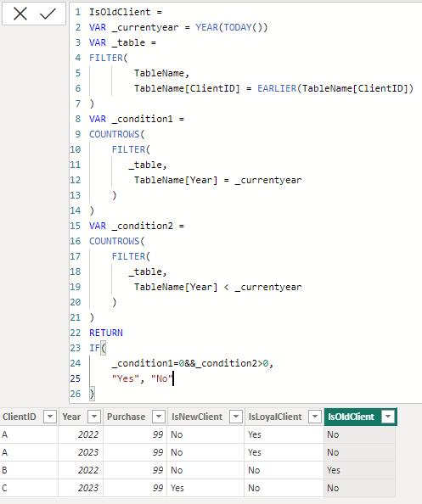Select the IsOldClient column header
422x504 pixels.
(x=352, y=417)
